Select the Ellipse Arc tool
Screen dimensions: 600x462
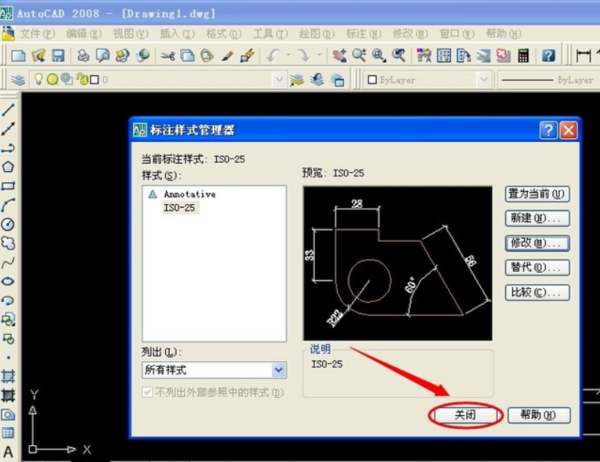point(8,300)
